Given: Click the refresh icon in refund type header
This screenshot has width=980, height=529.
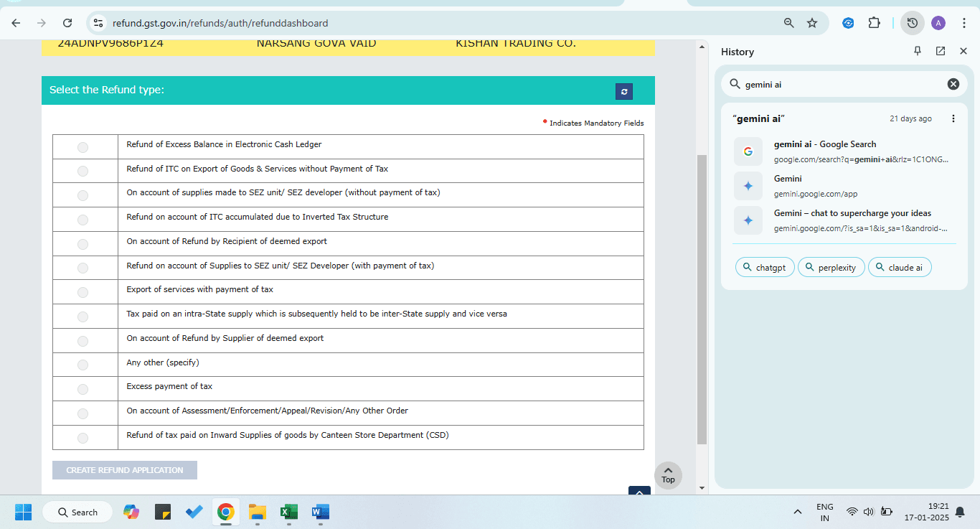Looking at the screenshot, I should click(x=624, y=91).
